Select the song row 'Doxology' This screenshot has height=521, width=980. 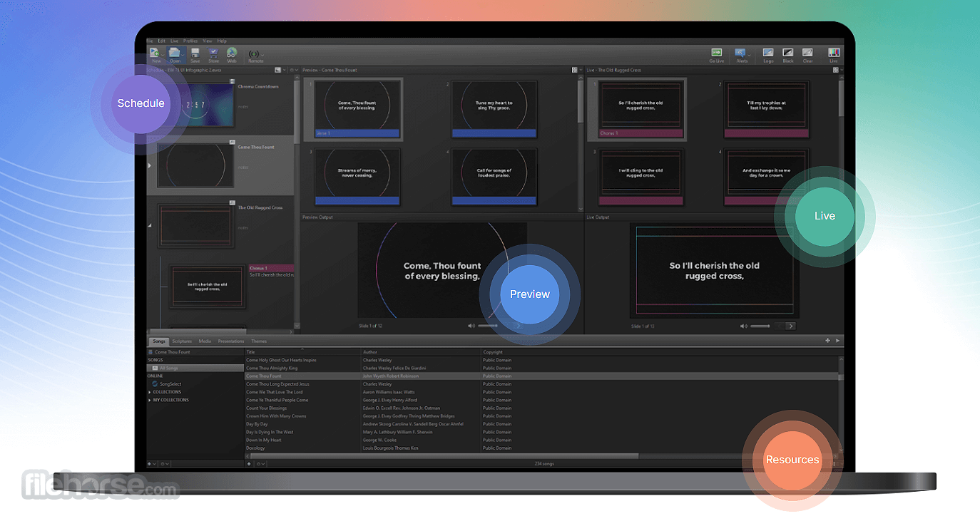click(x=542, y=448)
